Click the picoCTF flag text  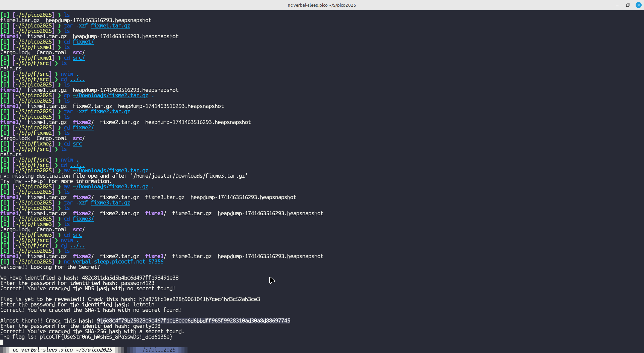point(106,337)
